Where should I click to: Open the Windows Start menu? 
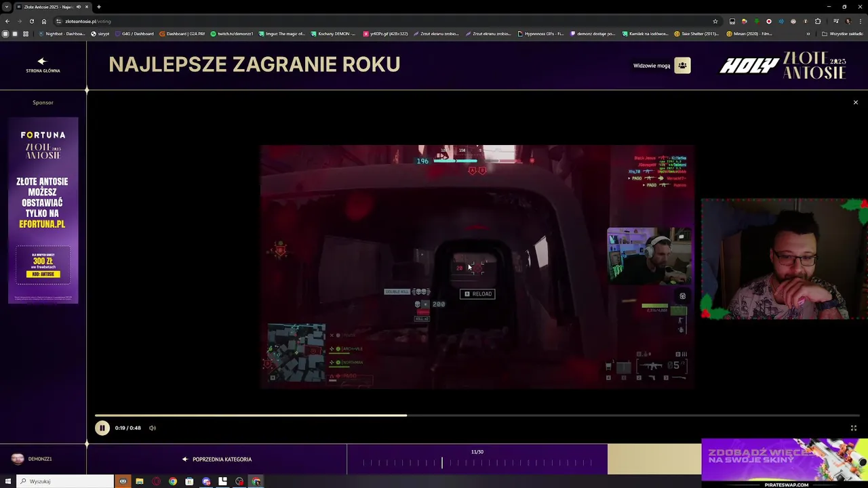8,481
